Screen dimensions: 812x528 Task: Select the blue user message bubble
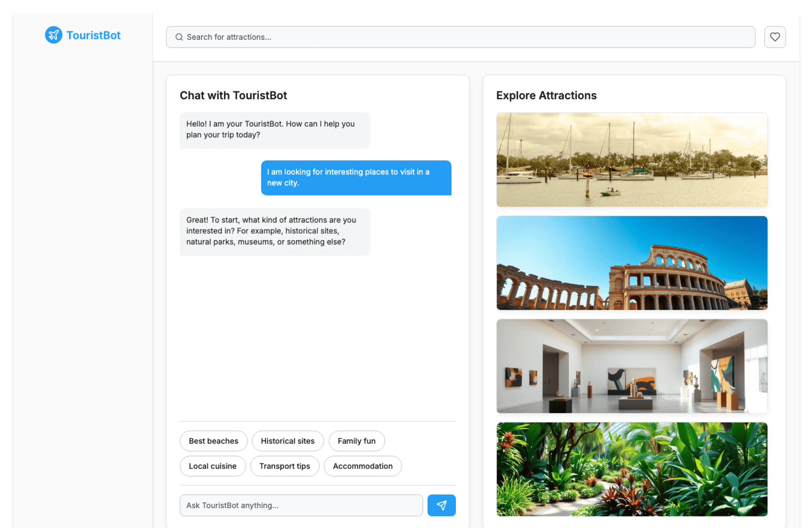tap(356, 178)
